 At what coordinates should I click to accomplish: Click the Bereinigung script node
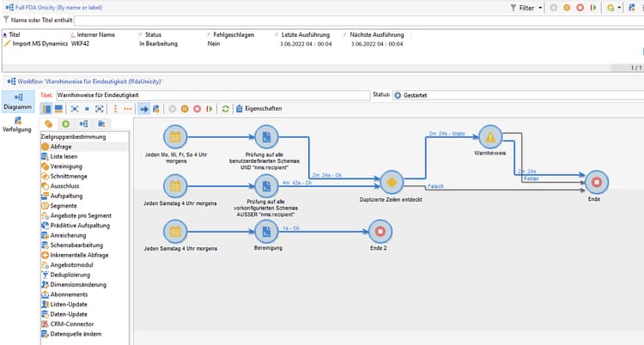click(266, 232)
